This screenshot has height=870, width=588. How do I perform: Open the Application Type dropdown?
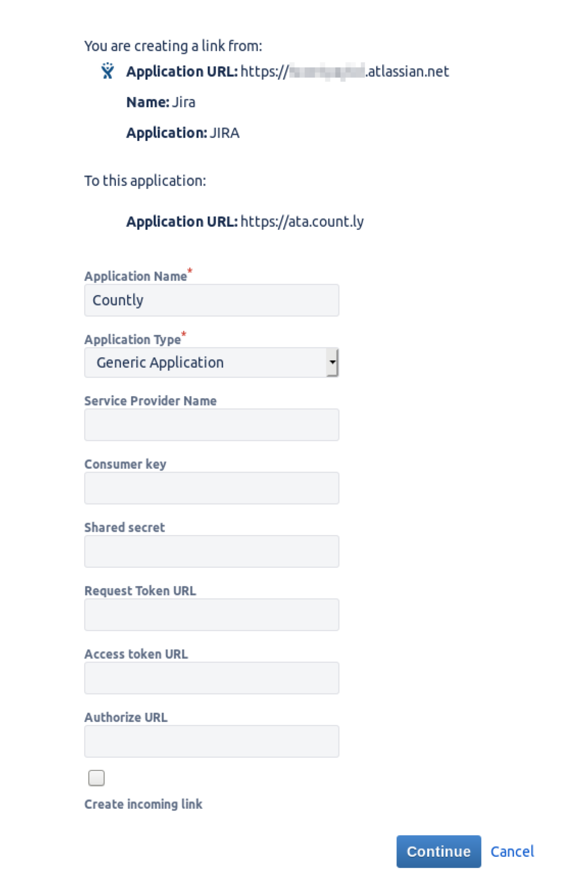[x=211, y=362]
